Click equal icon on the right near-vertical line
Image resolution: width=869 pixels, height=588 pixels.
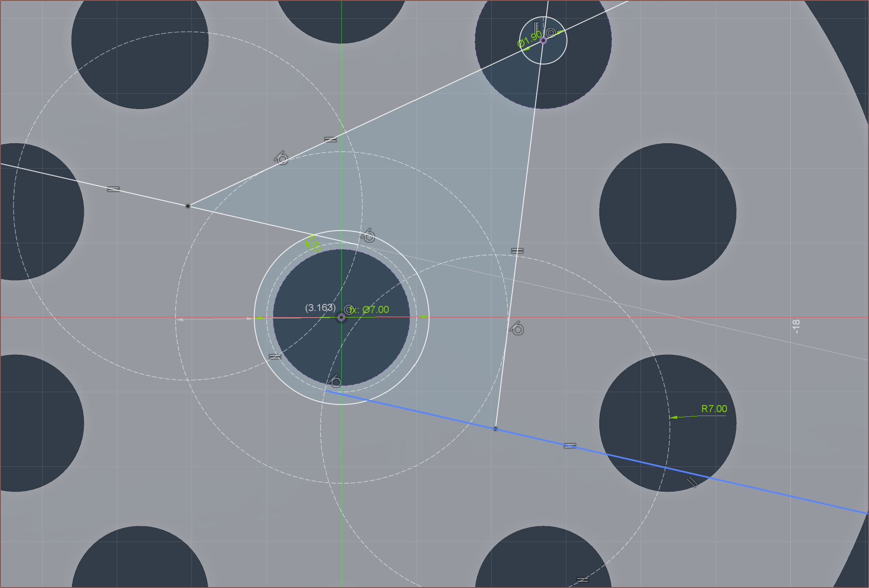(x=517, y=251)
